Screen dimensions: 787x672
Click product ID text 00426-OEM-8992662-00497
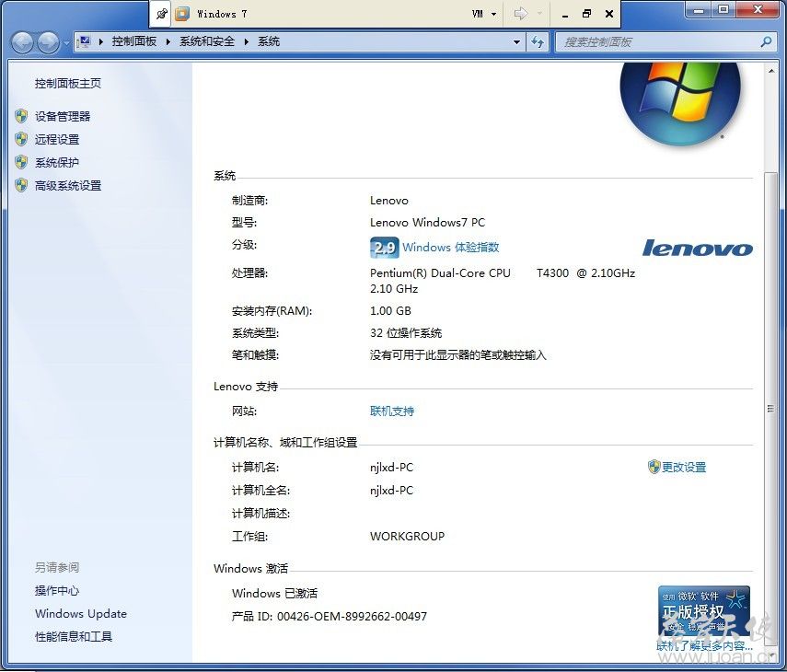pyautogui.click(x=352, y=616)
